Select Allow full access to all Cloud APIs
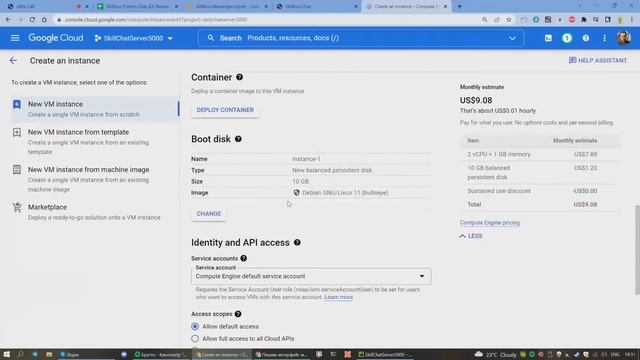640x360 pixels. [195, 339]
